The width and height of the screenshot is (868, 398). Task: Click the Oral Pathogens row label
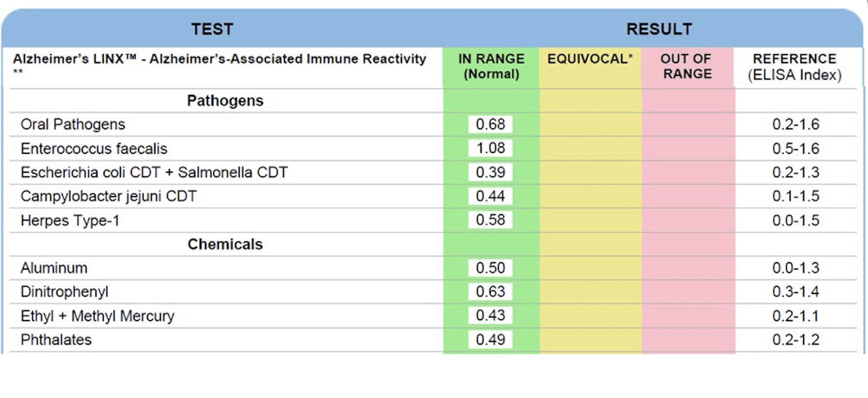pos(73,125)
